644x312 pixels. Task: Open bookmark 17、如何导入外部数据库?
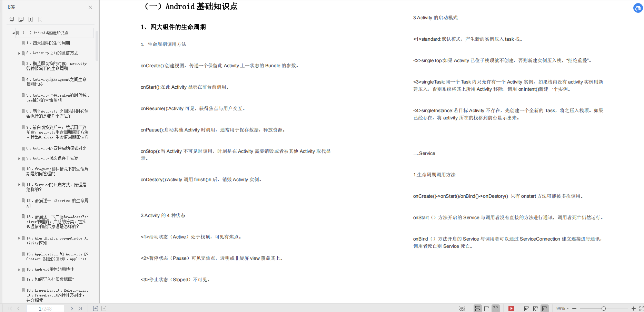coord(50,280)
